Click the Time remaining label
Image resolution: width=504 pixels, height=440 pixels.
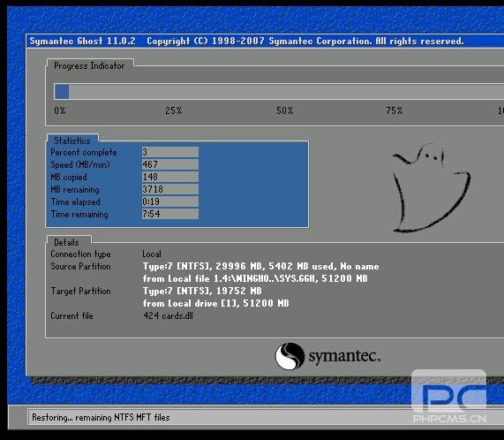pos(79,214)
